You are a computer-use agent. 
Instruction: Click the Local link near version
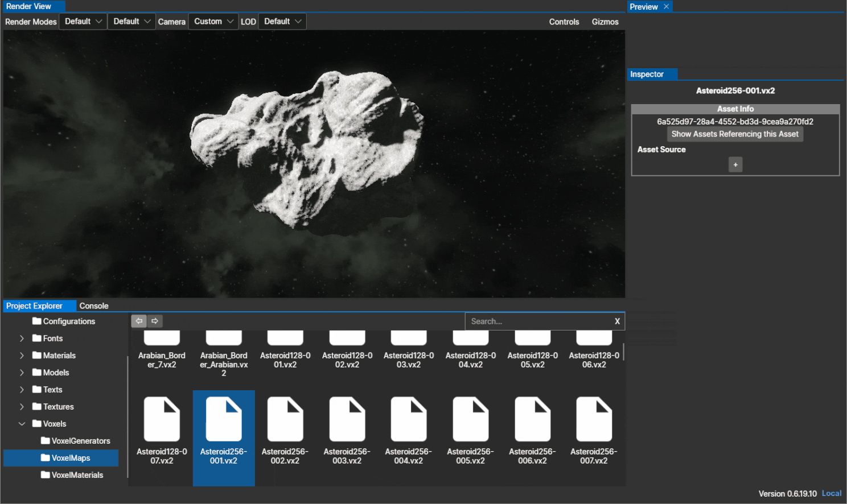[x=832, y=493]
